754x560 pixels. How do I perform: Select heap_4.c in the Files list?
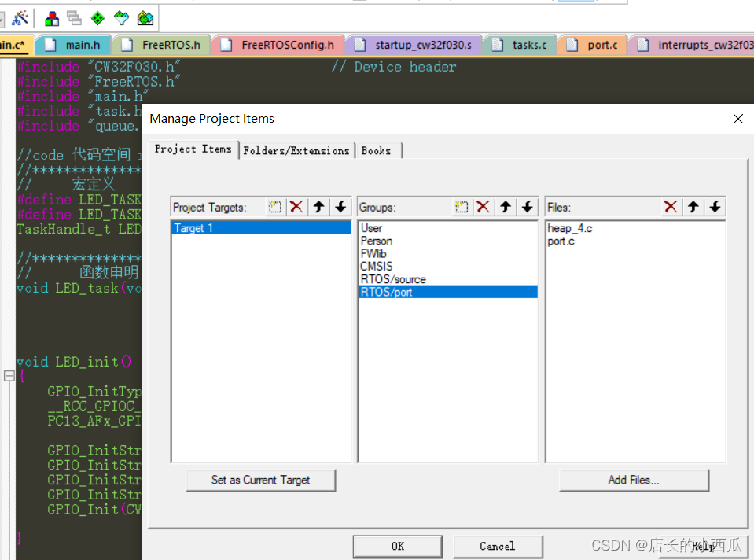(570, 228)
